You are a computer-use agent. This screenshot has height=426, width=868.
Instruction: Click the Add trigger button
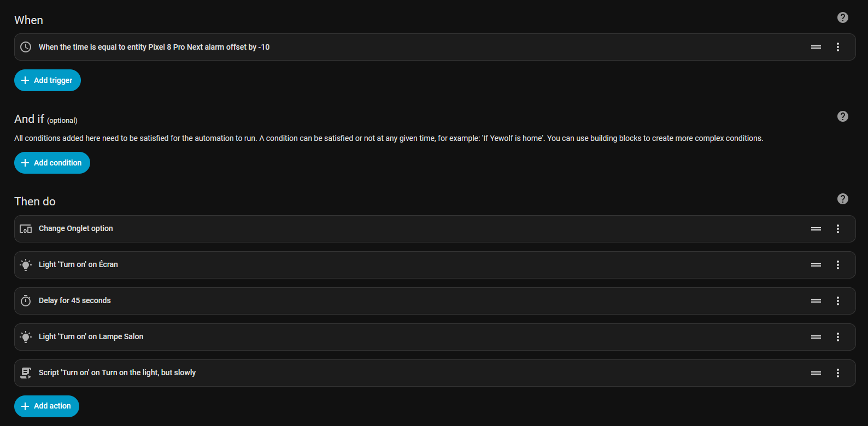click(x=48, y=80)
